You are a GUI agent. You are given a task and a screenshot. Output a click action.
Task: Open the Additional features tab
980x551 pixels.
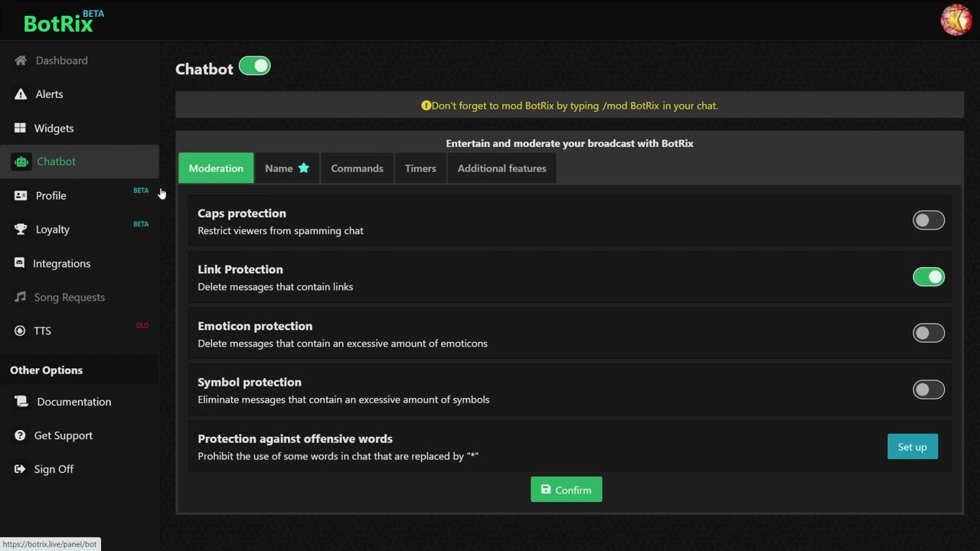(x=502, y=168)
